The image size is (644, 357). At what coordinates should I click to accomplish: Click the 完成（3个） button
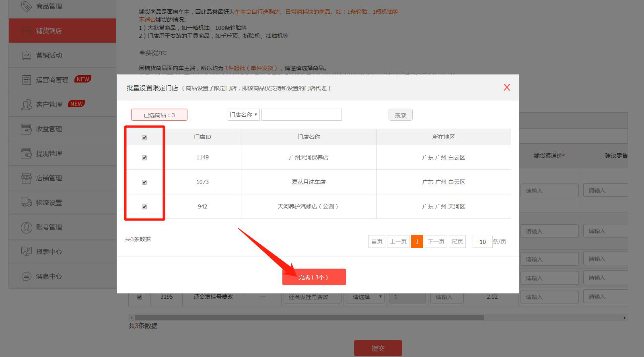tap(314, 277)
